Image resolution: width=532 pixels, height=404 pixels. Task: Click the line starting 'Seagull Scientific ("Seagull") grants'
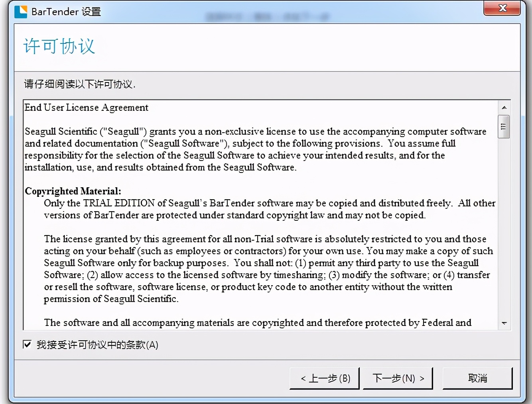(256, 131)
